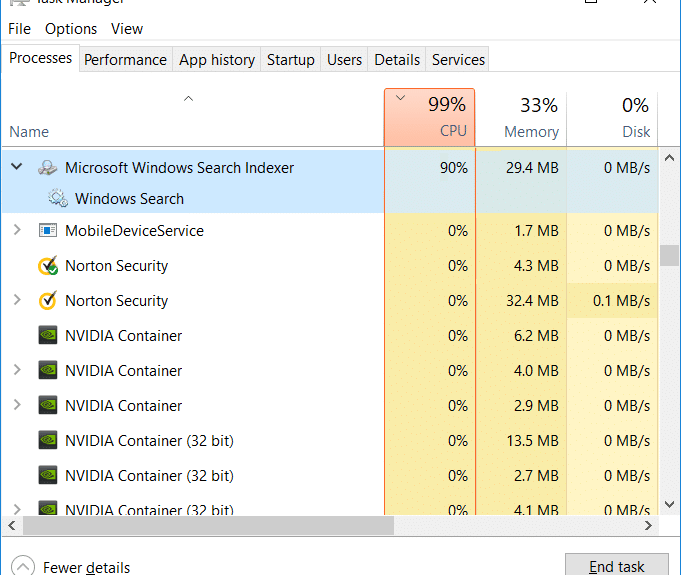
Task: Click icon of NVIDIA Container (32 bit) 2.7 MB
Action: tap(48, 475)
